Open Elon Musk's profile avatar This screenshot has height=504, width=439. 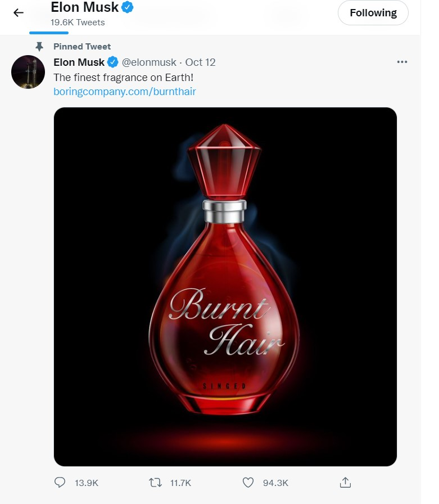(x=28, y=72)
